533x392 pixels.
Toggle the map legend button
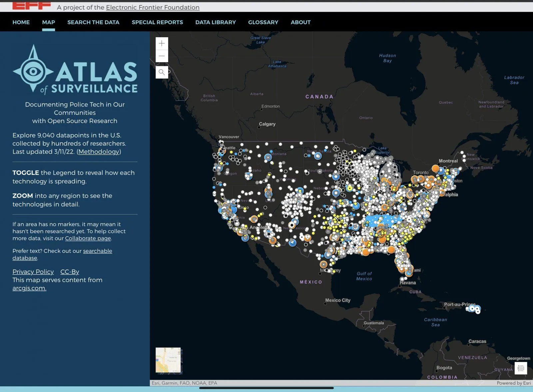coord(521,368)
